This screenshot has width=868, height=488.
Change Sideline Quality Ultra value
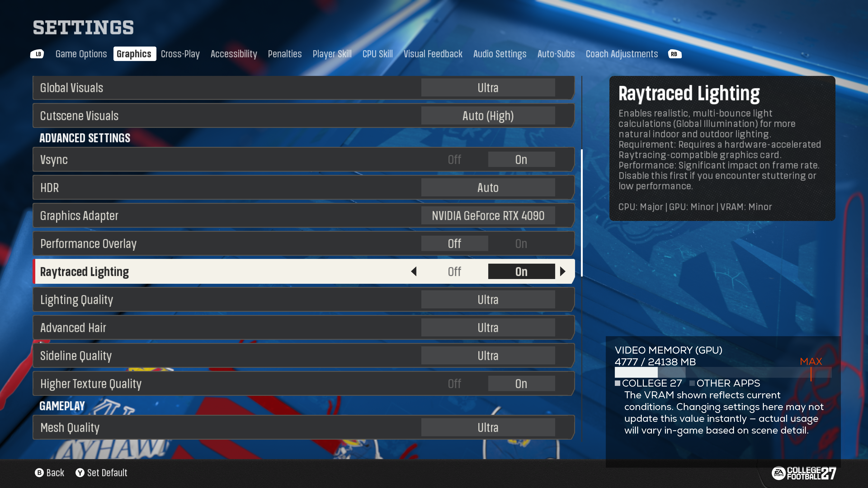(x=488, y=356)
